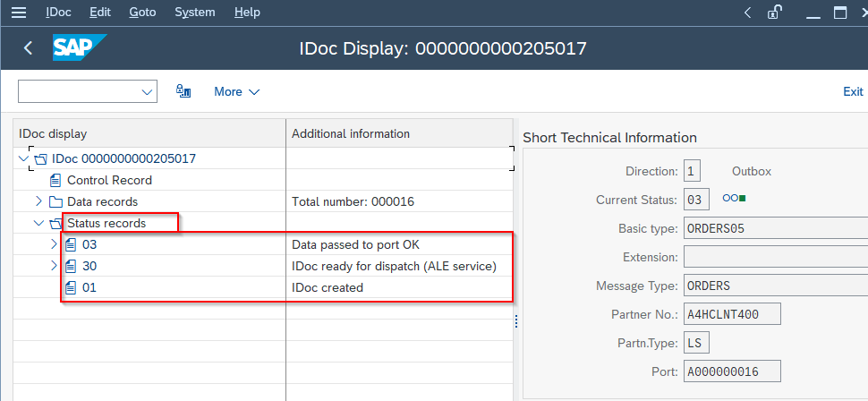The image size is (868, 401).
Task: Click document icon of status record 30
Action: click(71, 266)
